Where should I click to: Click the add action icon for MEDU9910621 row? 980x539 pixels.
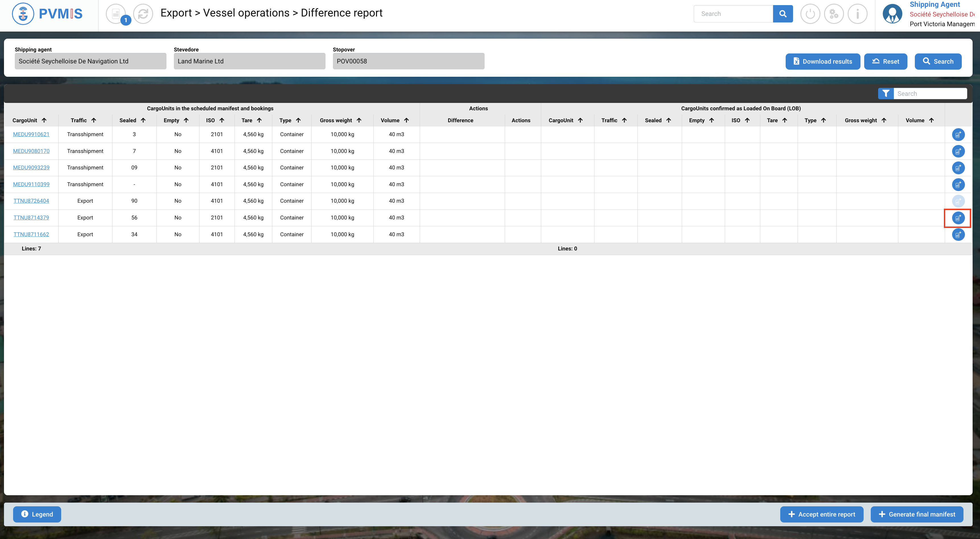[958, 134]
